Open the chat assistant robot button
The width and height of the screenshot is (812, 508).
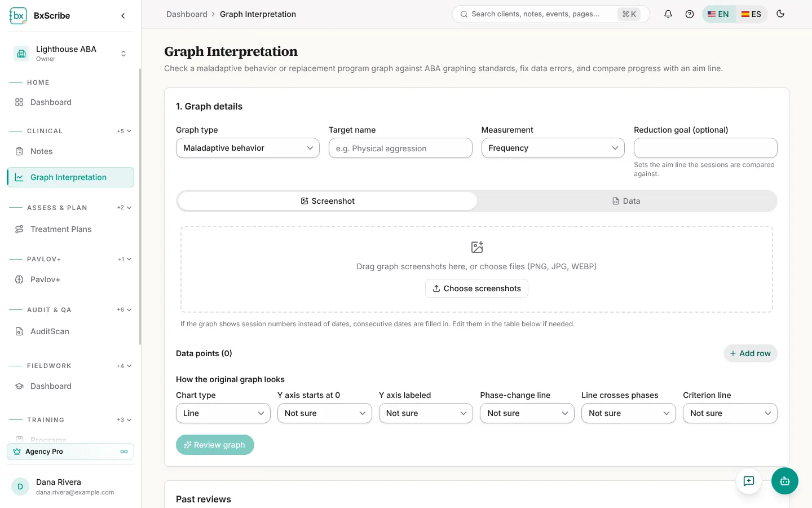click(x=785, y=481)
